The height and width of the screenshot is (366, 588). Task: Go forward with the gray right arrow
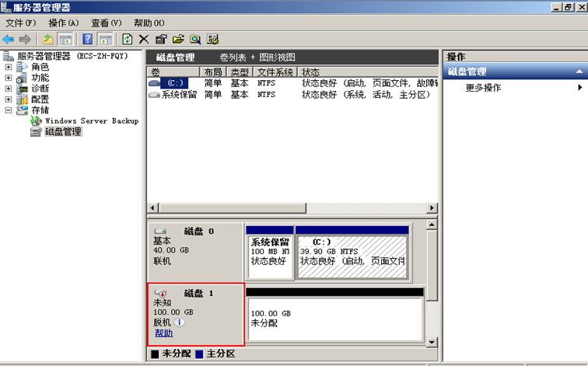(x=25, y=39)
